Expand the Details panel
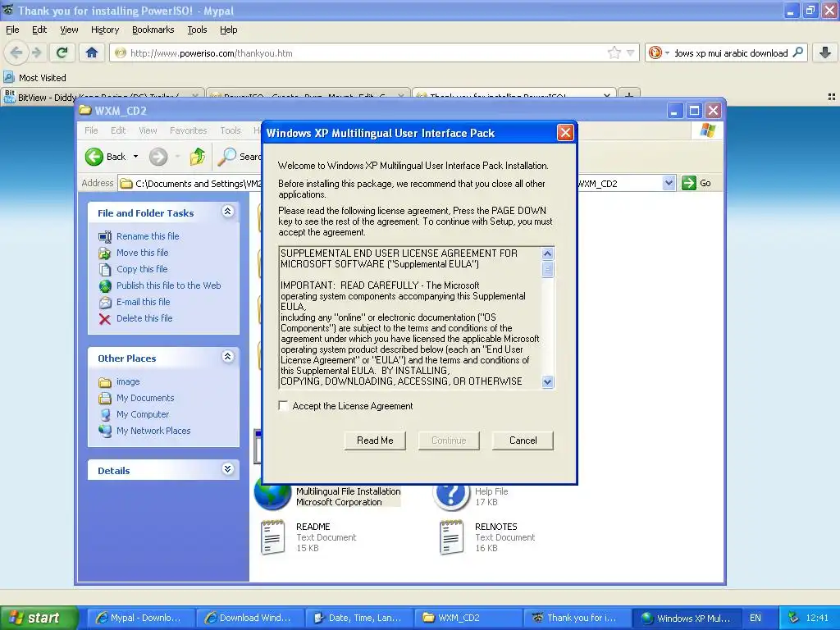The width and height of the screenshot is (840, 630). click(228, 469)
